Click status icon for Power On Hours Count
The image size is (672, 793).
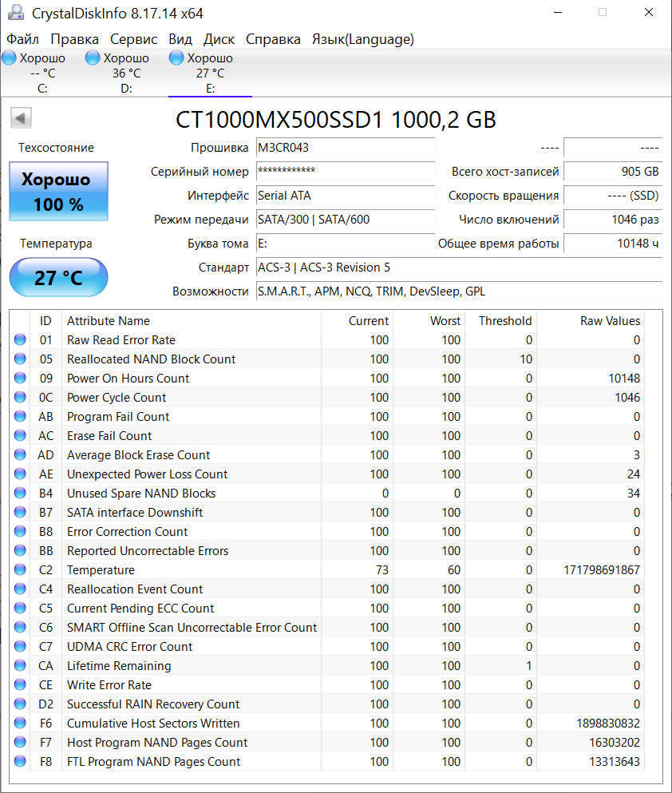20,379
